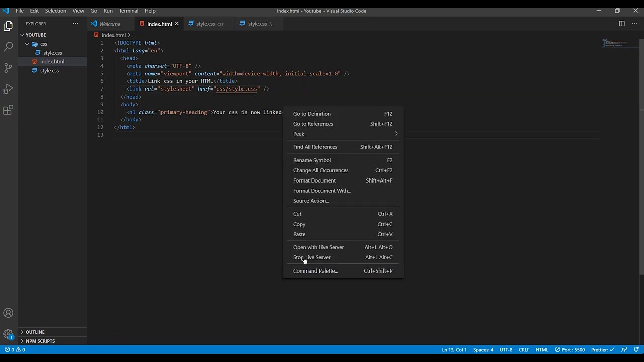
Task: Choose Copy from context menu
Action: (x=343, y=224)
